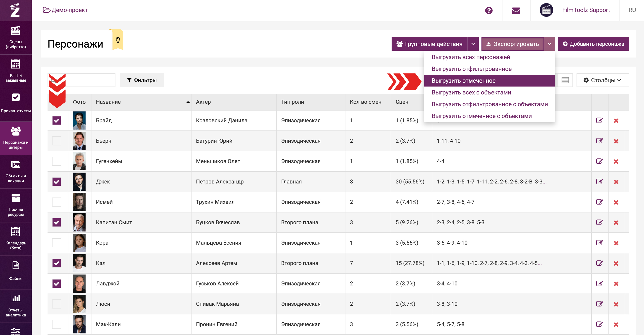Check the Гугенхейм row checkbox
644x335 pixels.
click(57, 161)
